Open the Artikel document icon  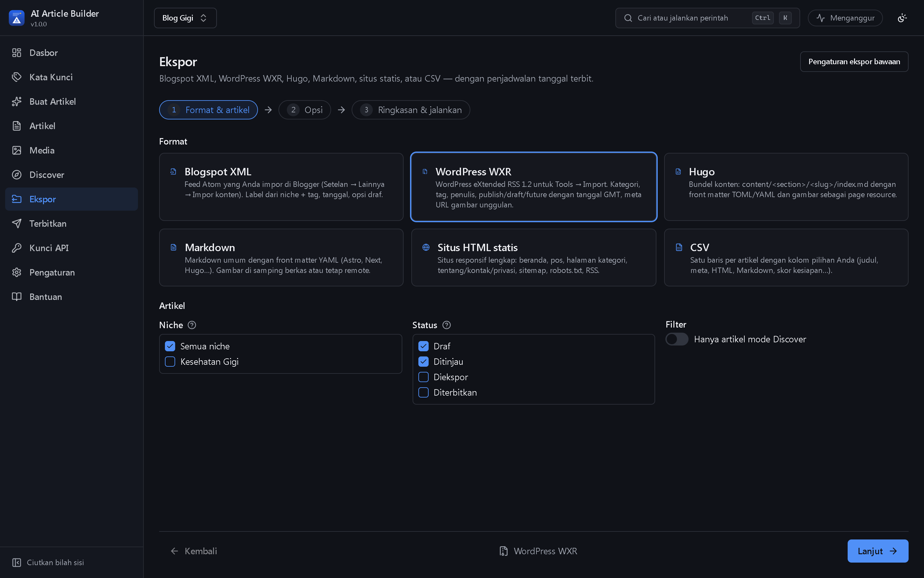click(x=16, y=126)
